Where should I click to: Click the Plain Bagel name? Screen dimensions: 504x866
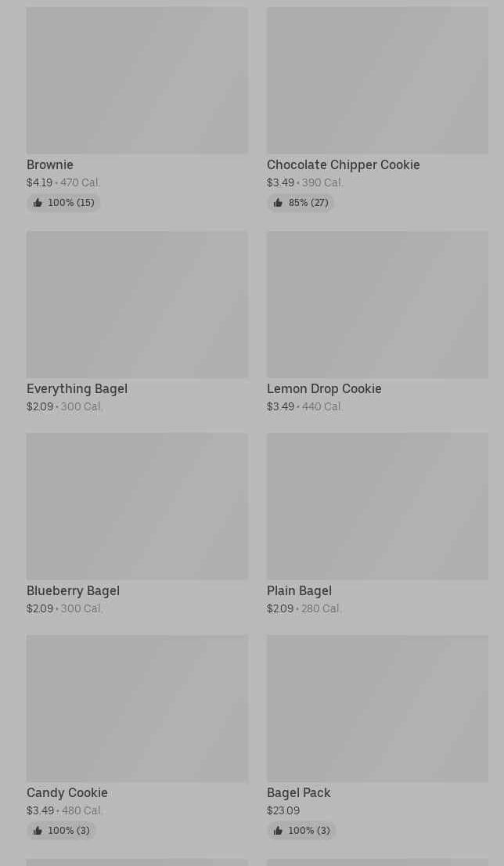(x=299, y=591)
